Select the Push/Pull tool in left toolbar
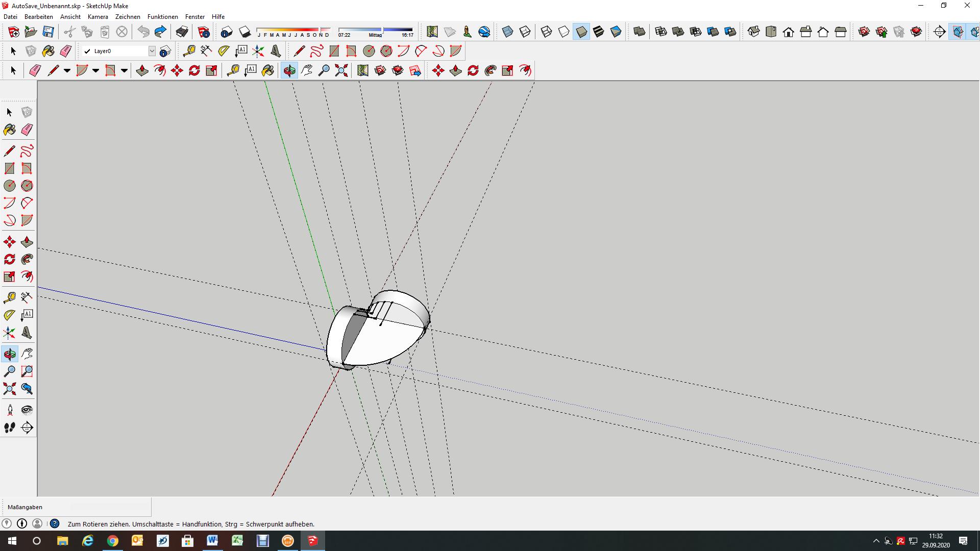This screenshot has width=980, height=551. [27, 242]
